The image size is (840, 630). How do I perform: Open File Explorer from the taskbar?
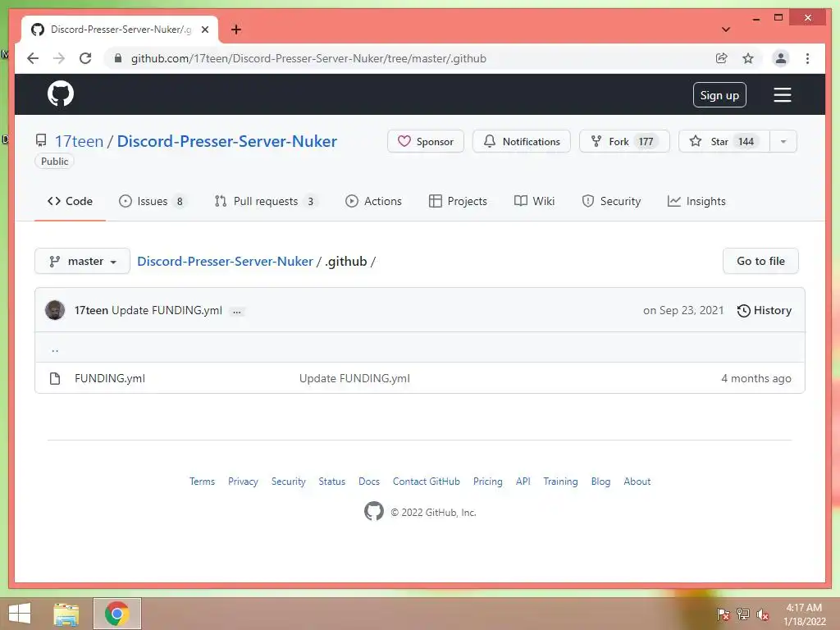[x=66, y=614]
